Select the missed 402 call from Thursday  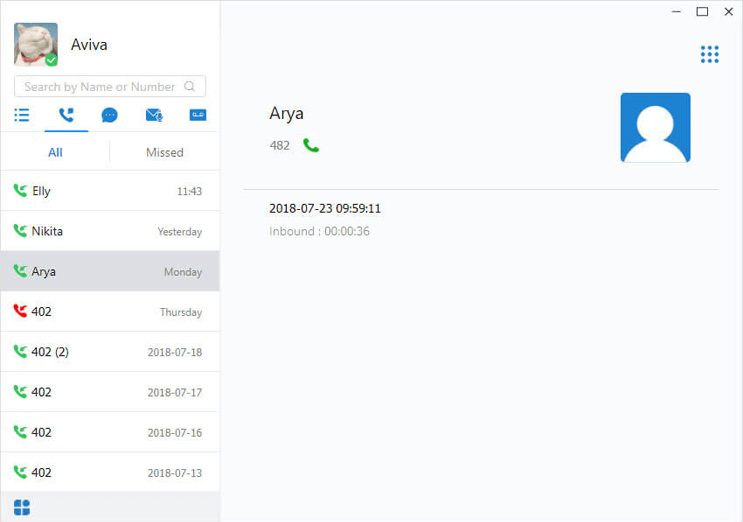pyautogui.click(x=110, y=311)
